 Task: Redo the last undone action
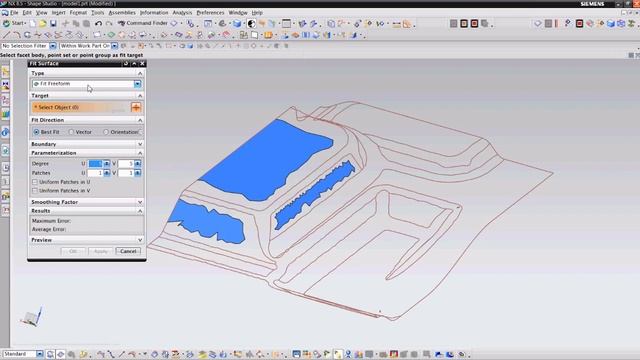click(109, 24)
